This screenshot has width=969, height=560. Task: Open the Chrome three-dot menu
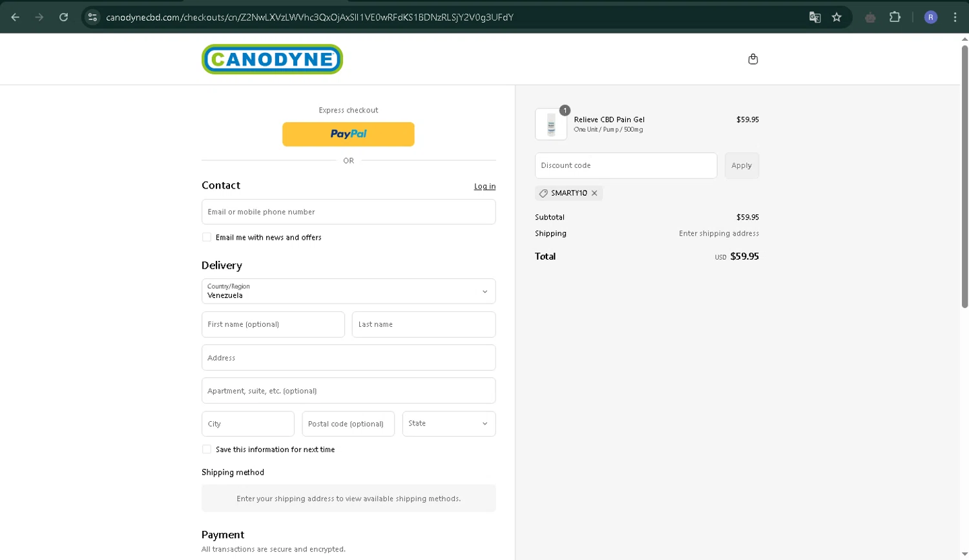tap(955, 17)
